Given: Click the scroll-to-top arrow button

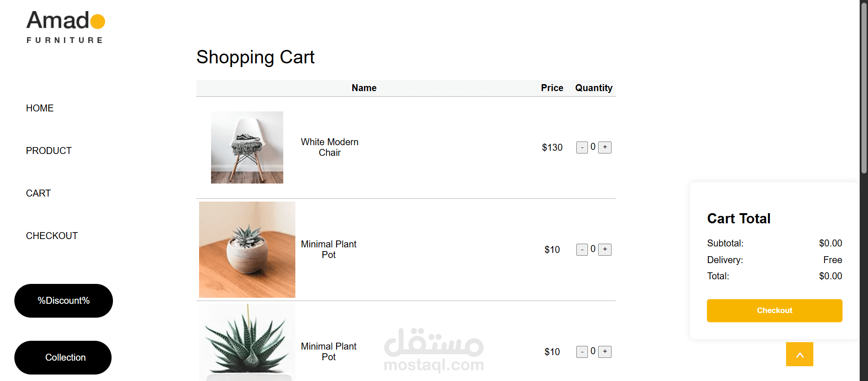Looking at the screenshot, I should coord(799,354).
